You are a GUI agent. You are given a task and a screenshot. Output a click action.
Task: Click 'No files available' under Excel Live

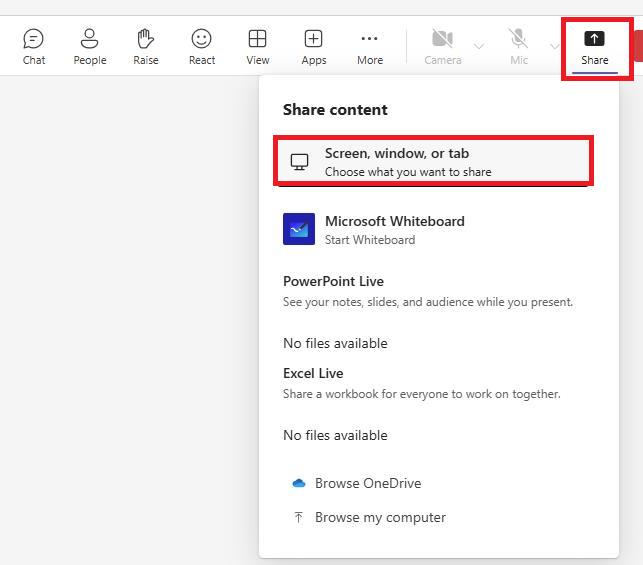point(335,435)
